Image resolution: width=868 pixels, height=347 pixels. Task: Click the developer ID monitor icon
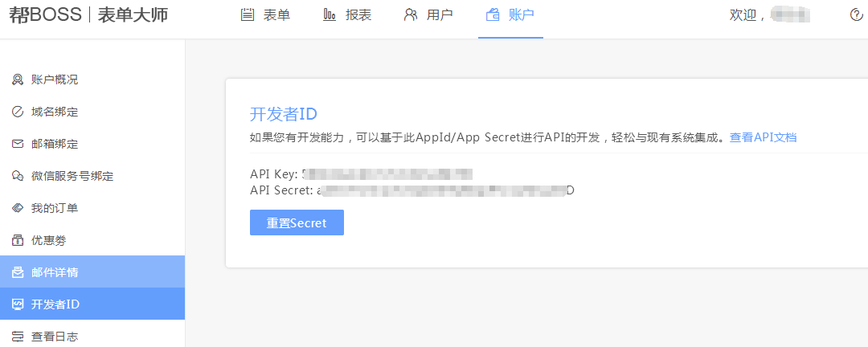click(x=18, y=304)
